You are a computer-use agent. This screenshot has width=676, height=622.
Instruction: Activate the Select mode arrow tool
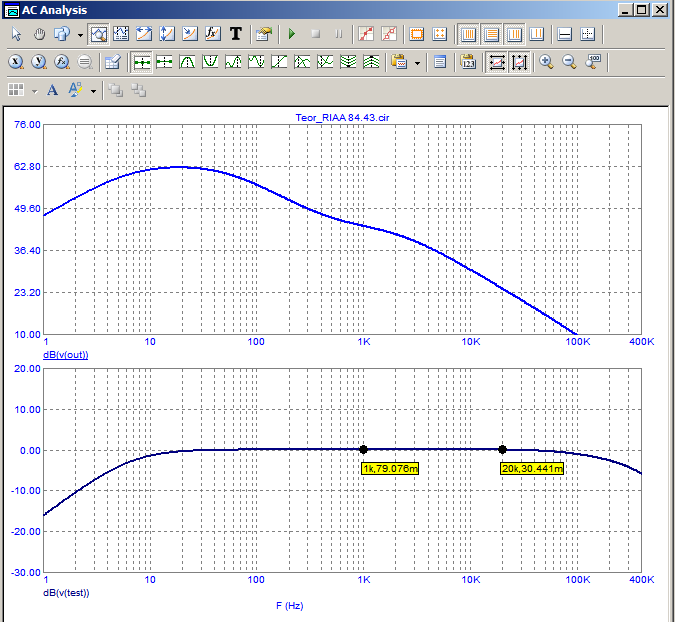16,34
